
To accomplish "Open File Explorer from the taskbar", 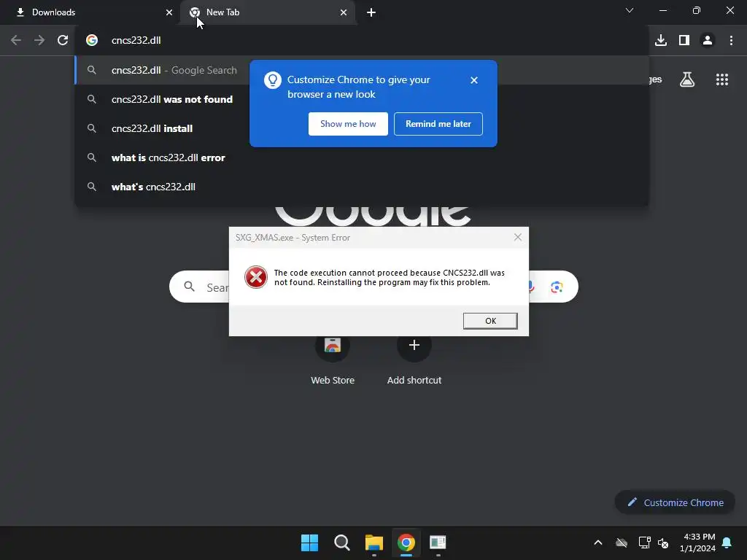I will pyautogui.click(x=374, y=542).
